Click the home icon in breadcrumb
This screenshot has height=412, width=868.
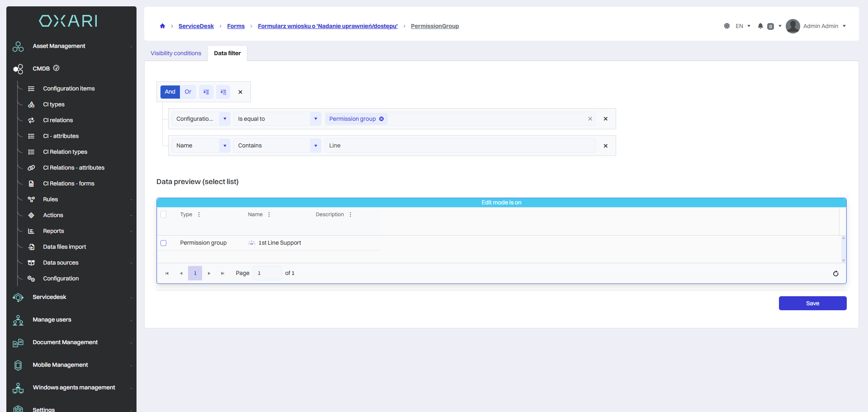(x=162, y=26)
